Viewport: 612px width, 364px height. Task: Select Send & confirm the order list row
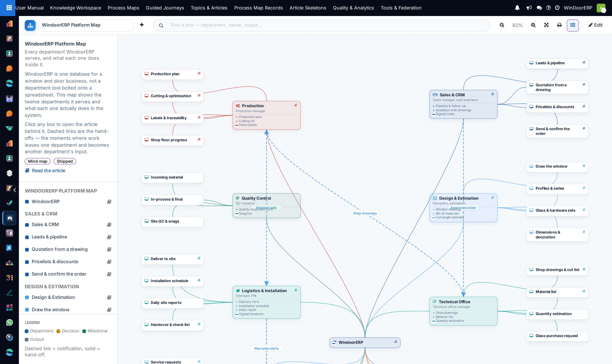pyautogui.click(x=68, y=274)
